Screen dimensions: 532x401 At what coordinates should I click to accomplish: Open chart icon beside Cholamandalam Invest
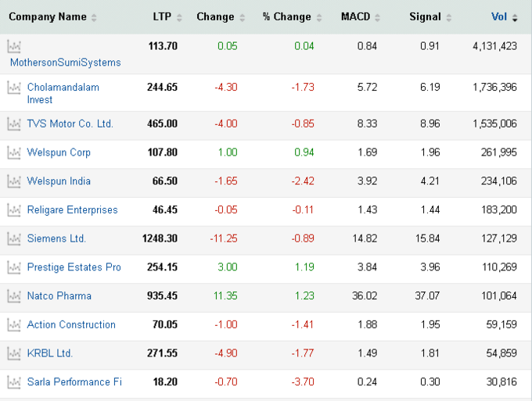click(14, 88)
